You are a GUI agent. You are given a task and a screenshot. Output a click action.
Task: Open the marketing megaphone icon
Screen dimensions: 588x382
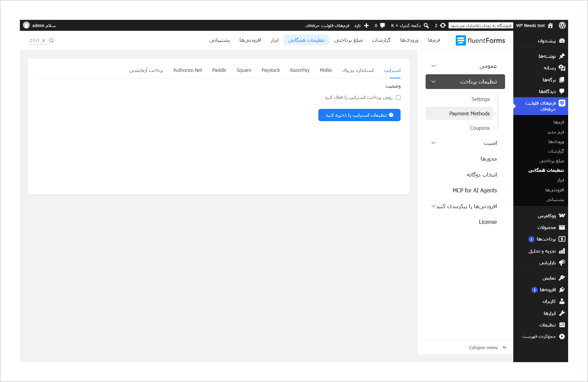click(562, 263)
